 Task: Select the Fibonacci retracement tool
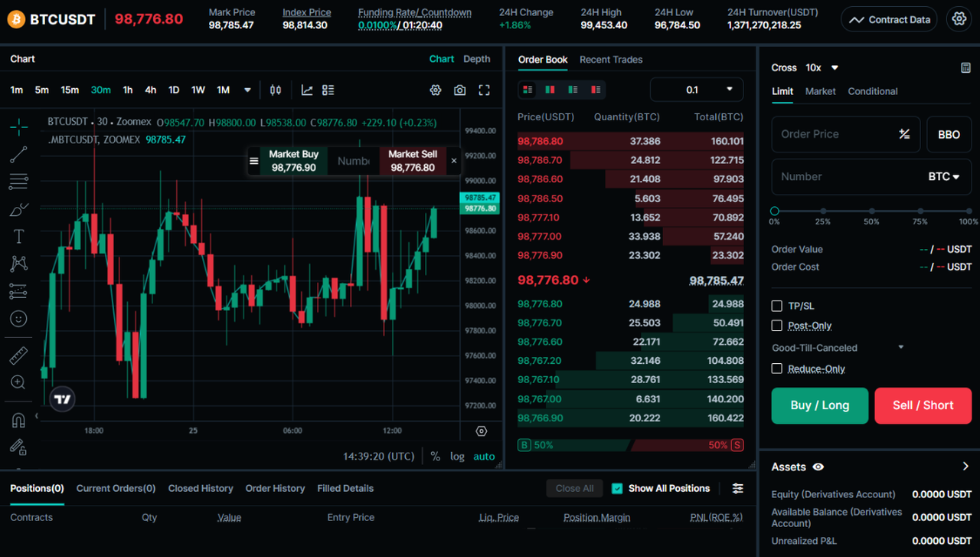tap(19, 182)
